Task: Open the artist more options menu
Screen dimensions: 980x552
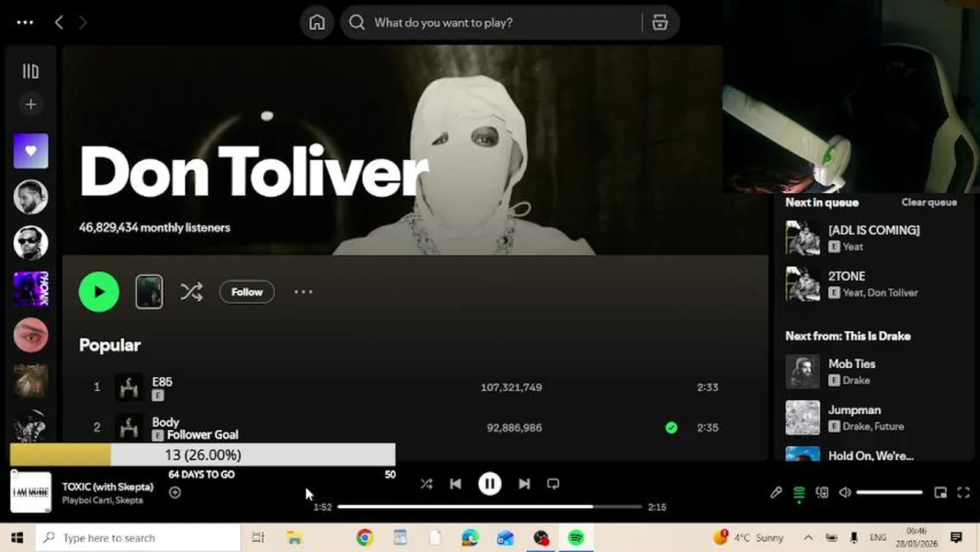Action: tap(304, 291)
